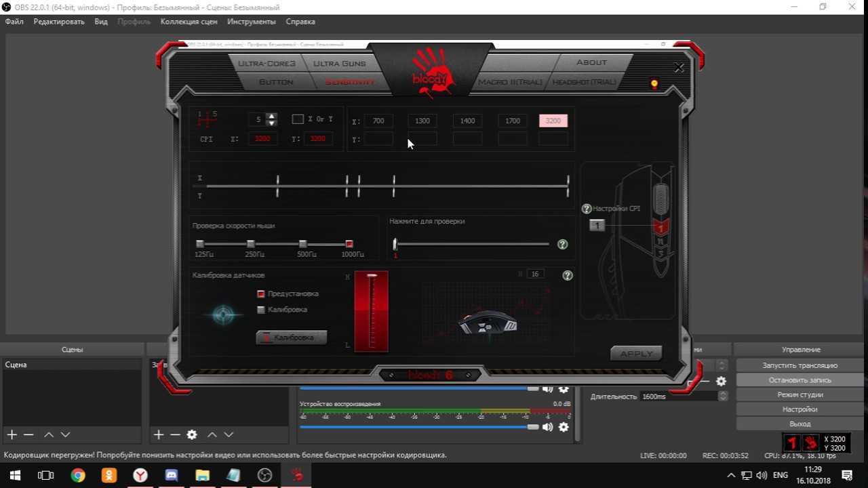This screenshot has height=488, width=868.
Task: Open help for the speed test slider
Action: pyautogui.click(x=562, y=244)
